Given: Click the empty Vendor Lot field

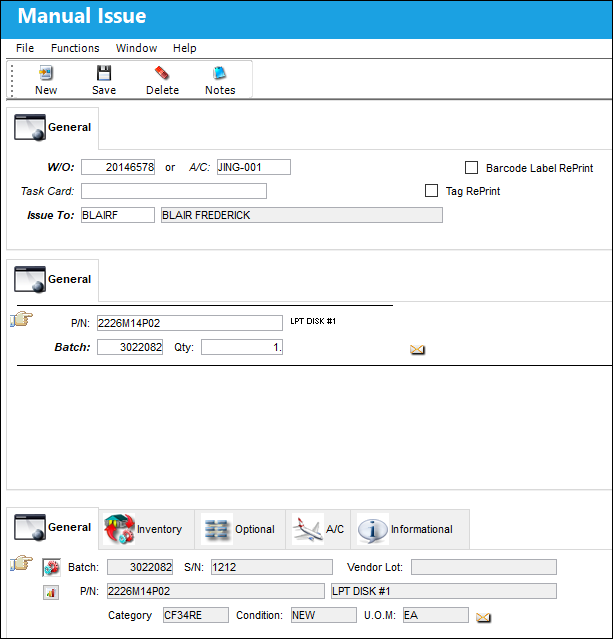Looking at the screenshot, I should coord(484,567).
